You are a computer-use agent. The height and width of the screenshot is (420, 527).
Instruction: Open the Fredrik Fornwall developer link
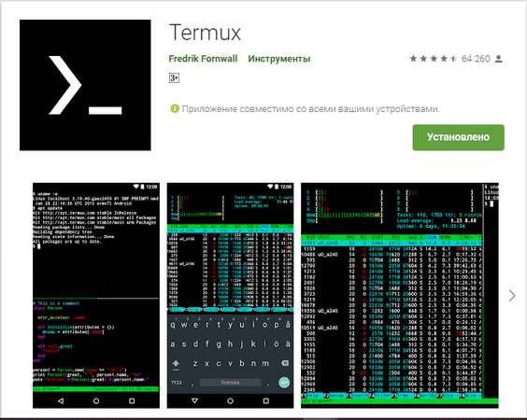[x=203, y=59]
